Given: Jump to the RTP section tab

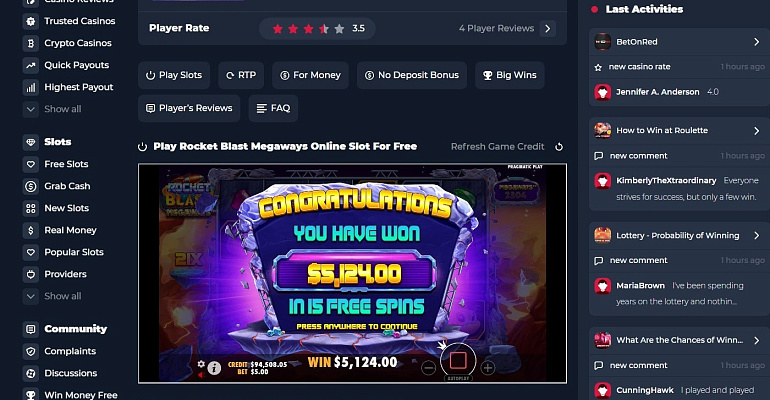Looking at the screenshot, I should (x=241, y=75).
